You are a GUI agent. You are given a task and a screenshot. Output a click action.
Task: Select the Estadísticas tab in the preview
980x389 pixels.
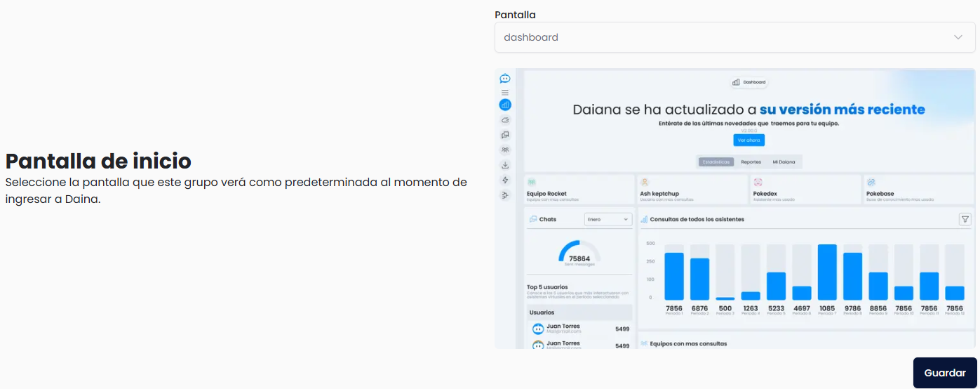(716, 161)
